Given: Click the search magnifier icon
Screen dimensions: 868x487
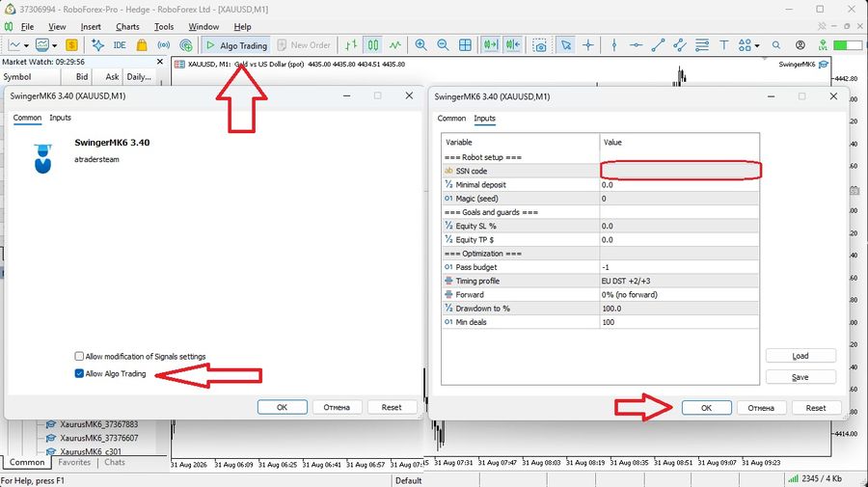Looking at the screenshot, I should [776, 45].
